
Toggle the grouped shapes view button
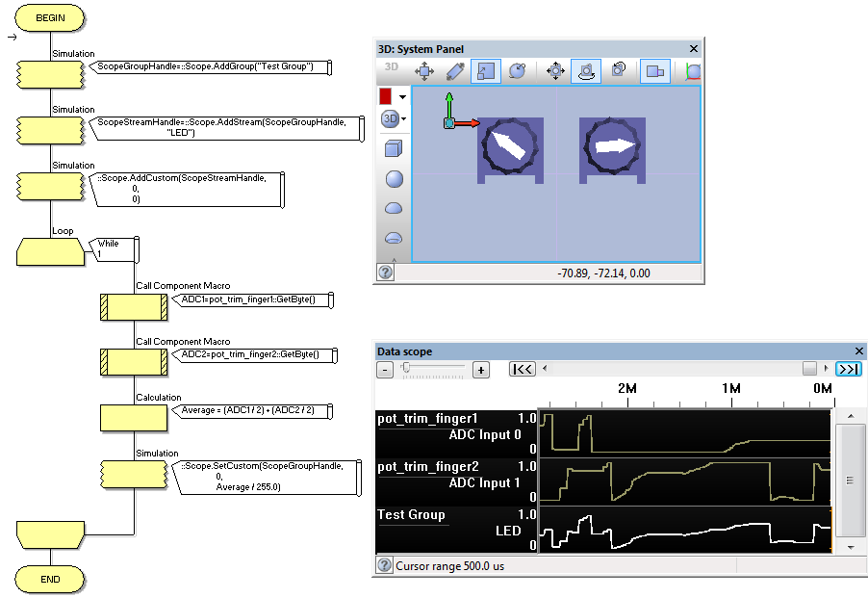(x=655, y=71)
